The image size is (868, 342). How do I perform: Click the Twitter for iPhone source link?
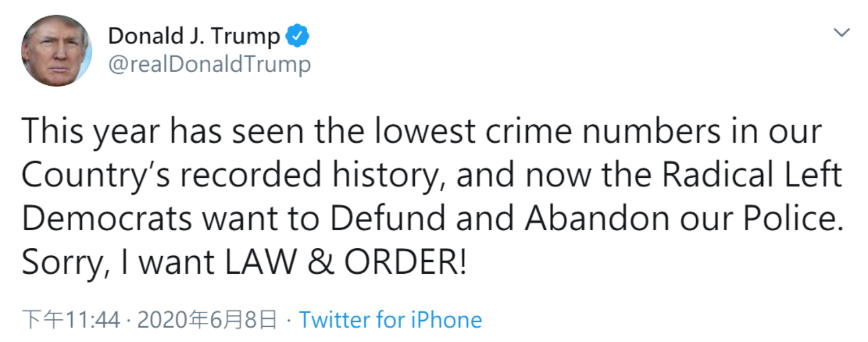(x=390, y=320)
